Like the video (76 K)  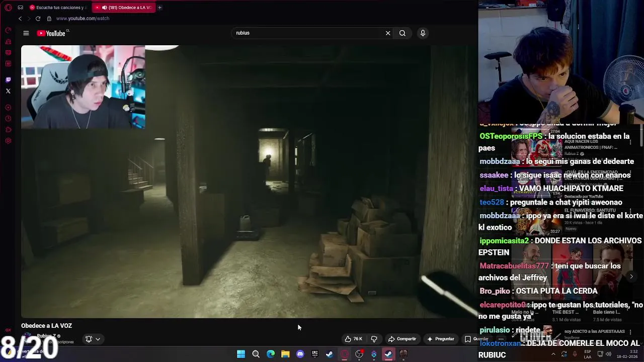pos(353,339)
